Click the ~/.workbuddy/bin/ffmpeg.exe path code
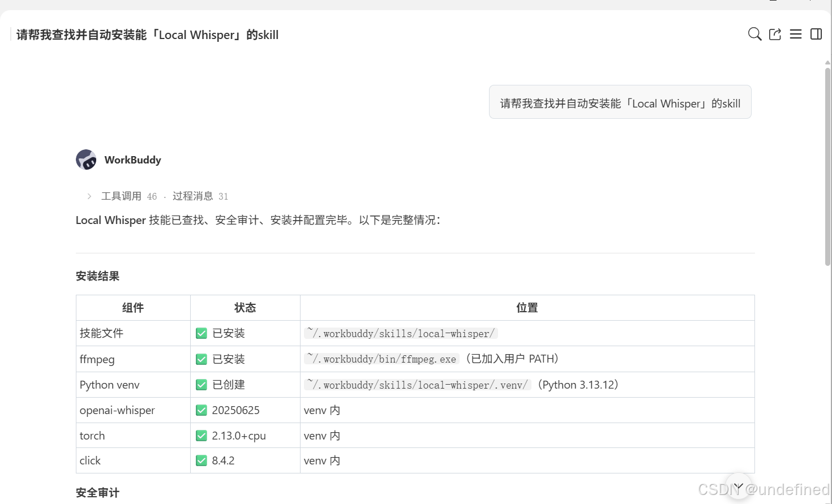This screenshot has height=504, width=832. coord(381,359)
